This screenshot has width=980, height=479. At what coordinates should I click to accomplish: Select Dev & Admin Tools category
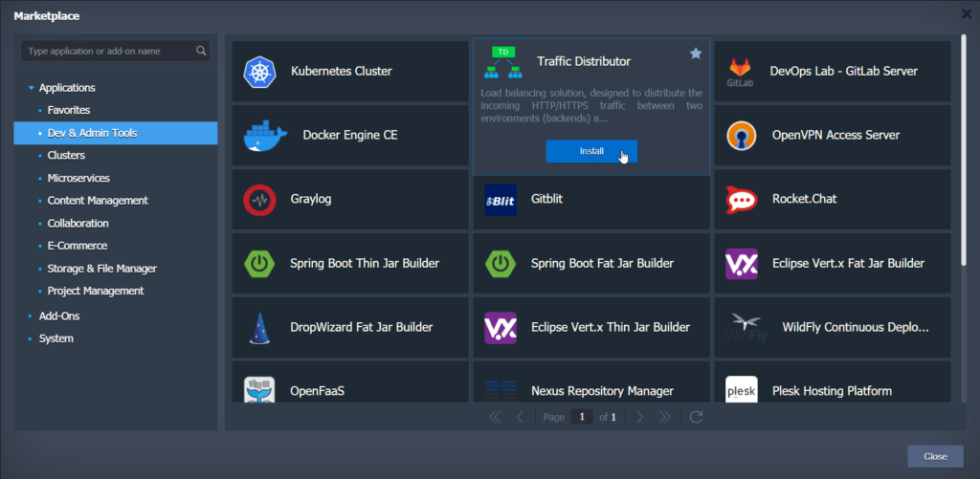[x=116, y=133]
